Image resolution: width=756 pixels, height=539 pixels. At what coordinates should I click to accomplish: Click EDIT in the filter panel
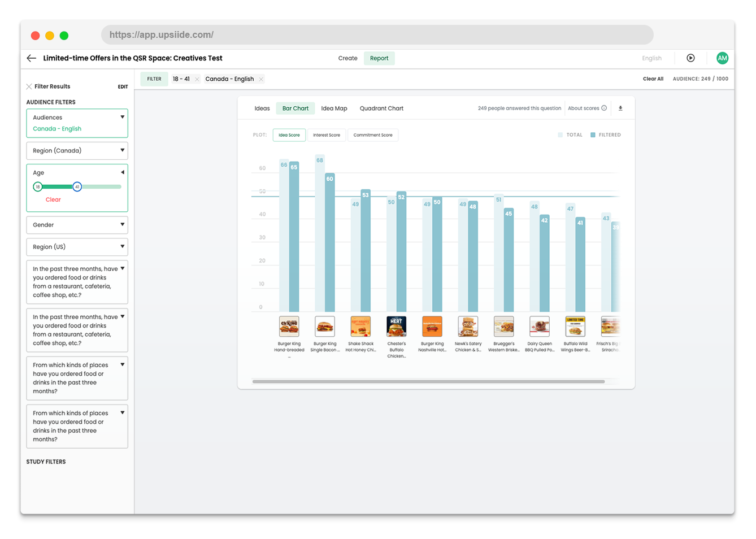(x=123, y=87)
